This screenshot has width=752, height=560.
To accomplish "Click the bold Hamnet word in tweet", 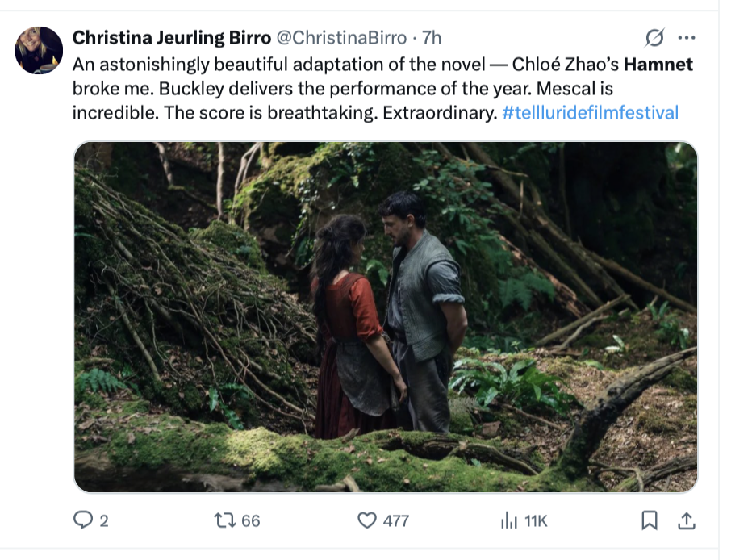I will click(x=658, y=65).
